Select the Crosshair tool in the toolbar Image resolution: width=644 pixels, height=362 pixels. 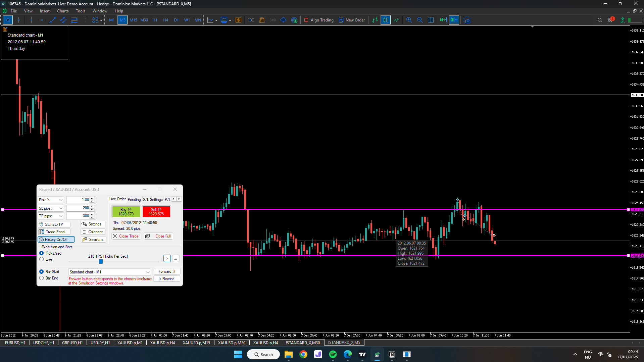coord(18,20)
